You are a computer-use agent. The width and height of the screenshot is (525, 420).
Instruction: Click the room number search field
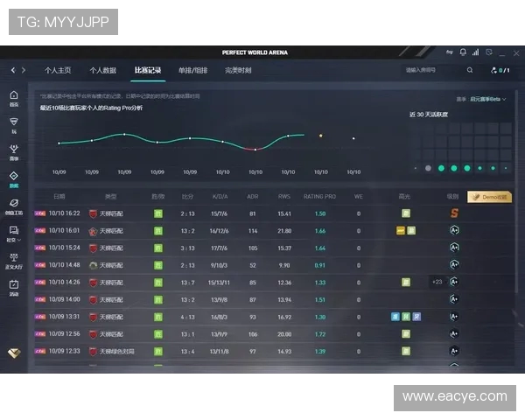click(434, 70)
